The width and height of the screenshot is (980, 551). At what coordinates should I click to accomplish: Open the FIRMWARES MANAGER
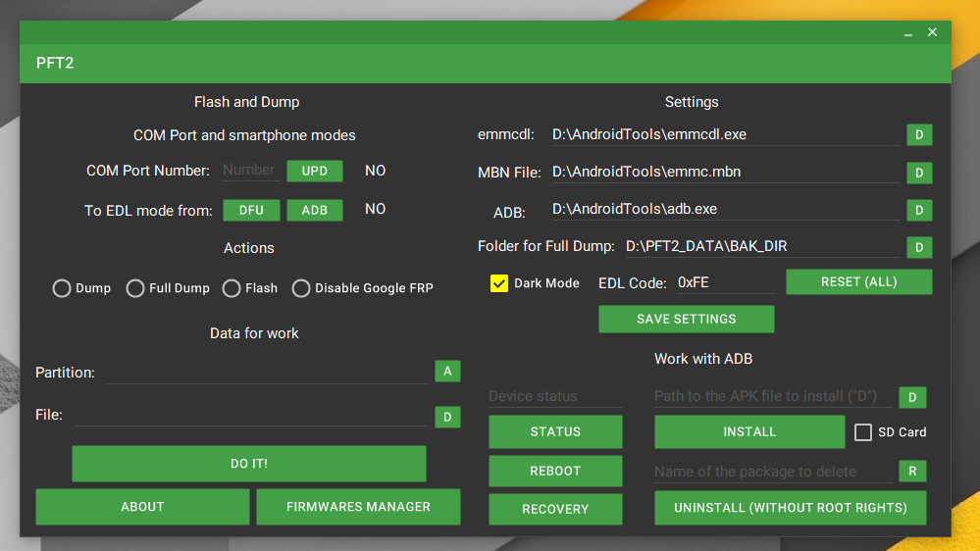[358, 507]
